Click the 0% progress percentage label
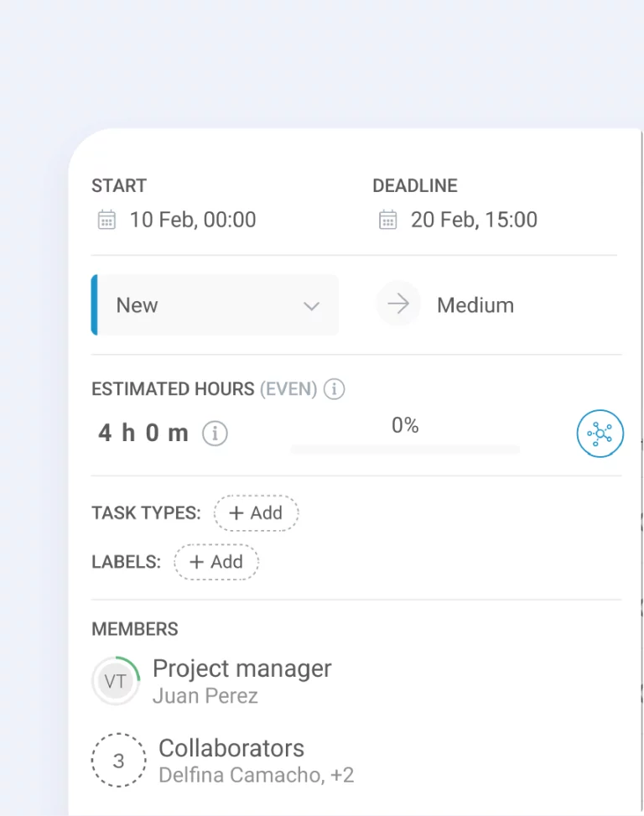Image resolution: width=644 pixels, height=816 pixels. coord(405,425)
